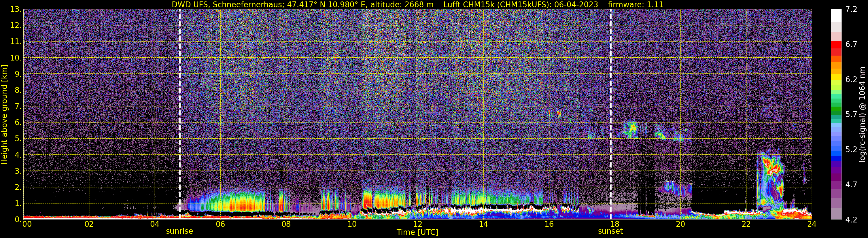Click the height axis label '11.'

click(16, 42)
